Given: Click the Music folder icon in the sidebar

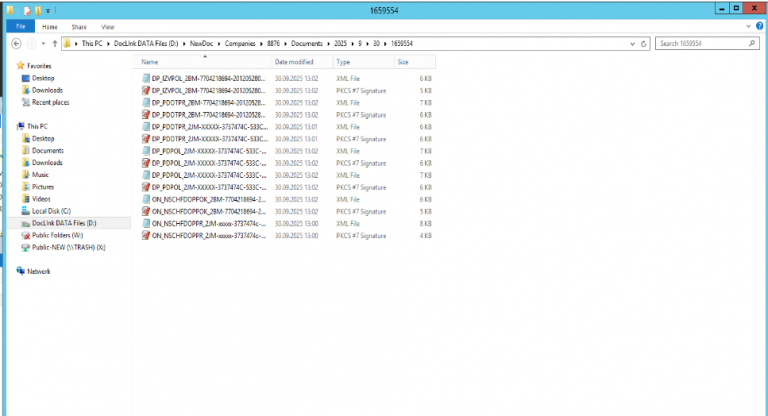Looking at the screenshot, I should pos(25,174).
